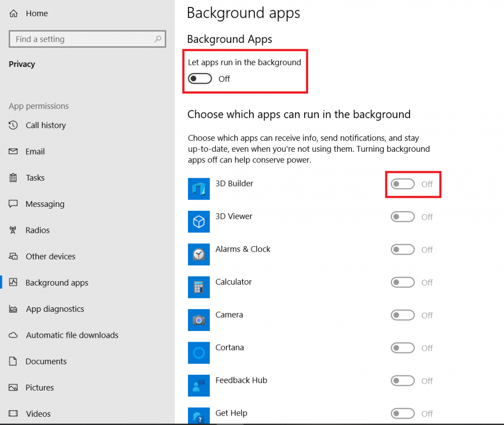Select the Email permissions icon
504x425 pixels.
(x=13, y=151)
